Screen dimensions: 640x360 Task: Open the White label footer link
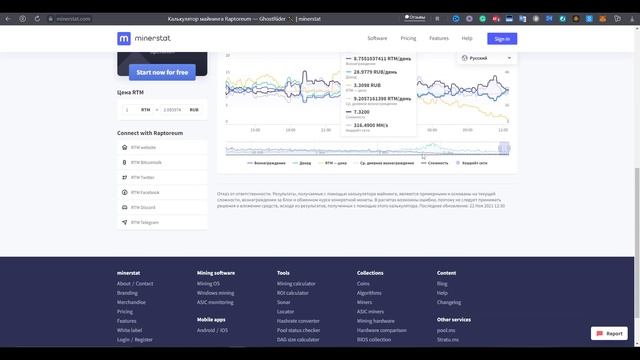tap(130, 330)
